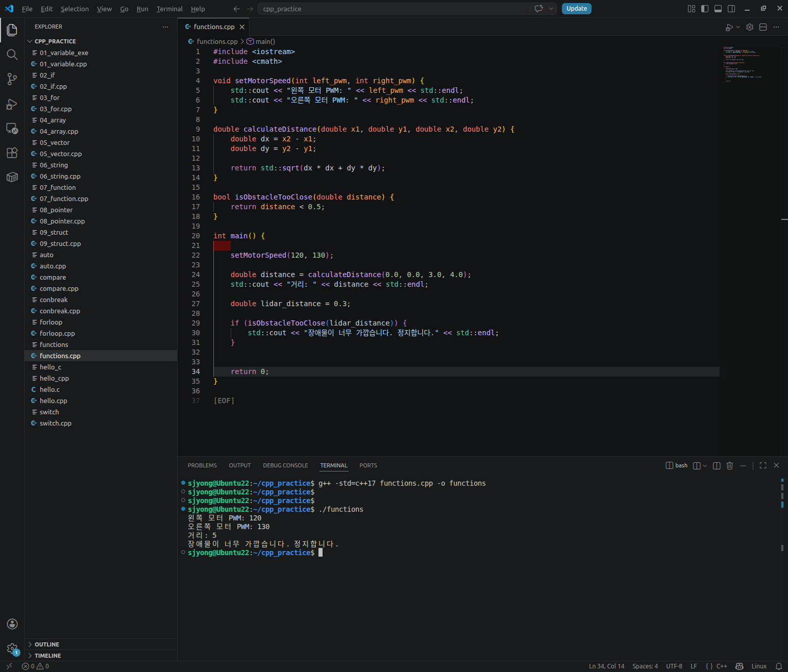Open notifications bell in status bar
The height and width of the screenshot is (672, 788).
(x=779, y=666)
